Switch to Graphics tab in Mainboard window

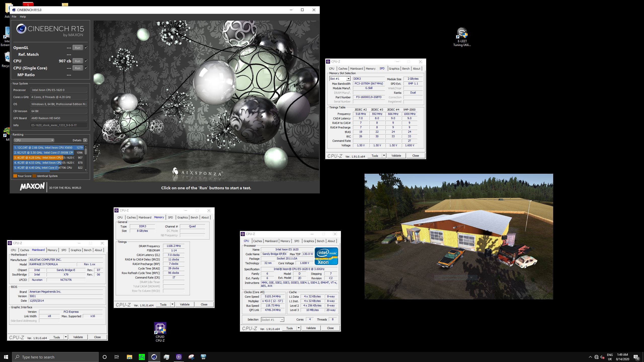(76, 250)
